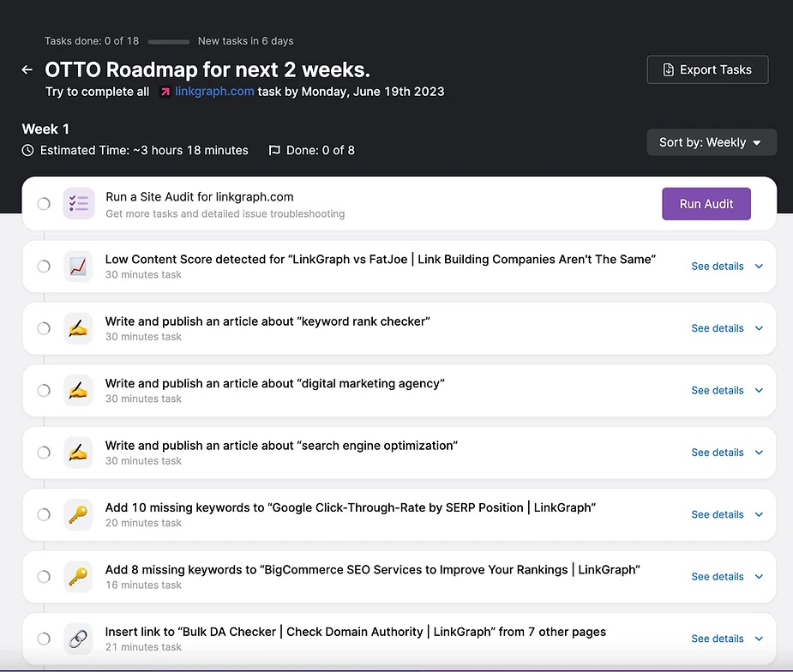Image resolution: width=793 pixels, height=672 pixels.
Task: Click the 20 minutes task label
Action: click(143, 523)
